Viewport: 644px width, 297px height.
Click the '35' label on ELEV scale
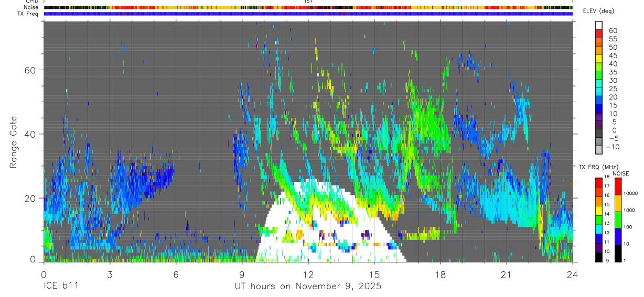point(613,72)
